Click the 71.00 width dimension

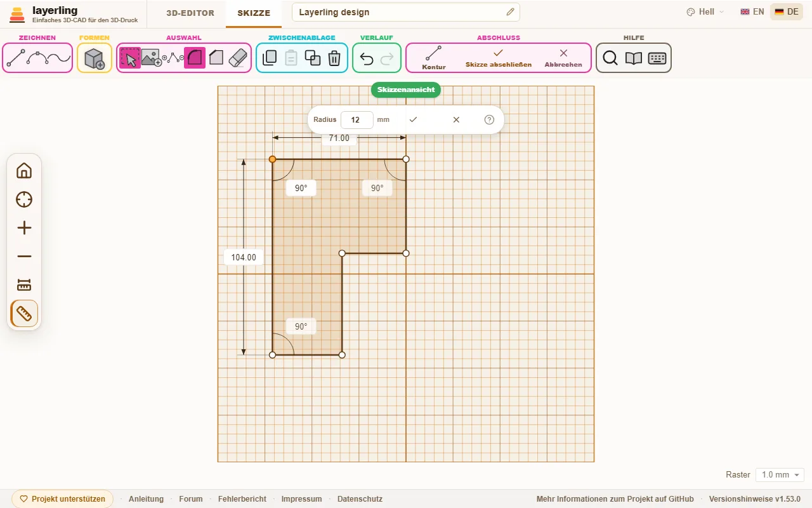339,138
